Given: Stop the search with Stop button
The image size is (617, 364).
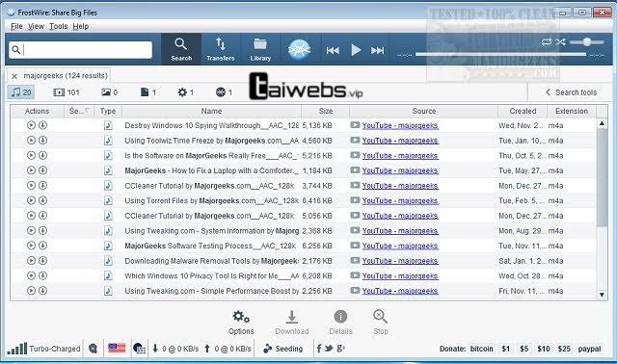Looking at the screenshot, I should (x=381, y=323).
